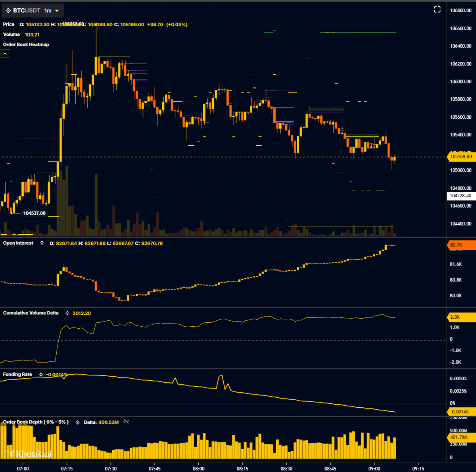Click the exchange icon beside Cumulative Volume Delta

coord(67,313)
